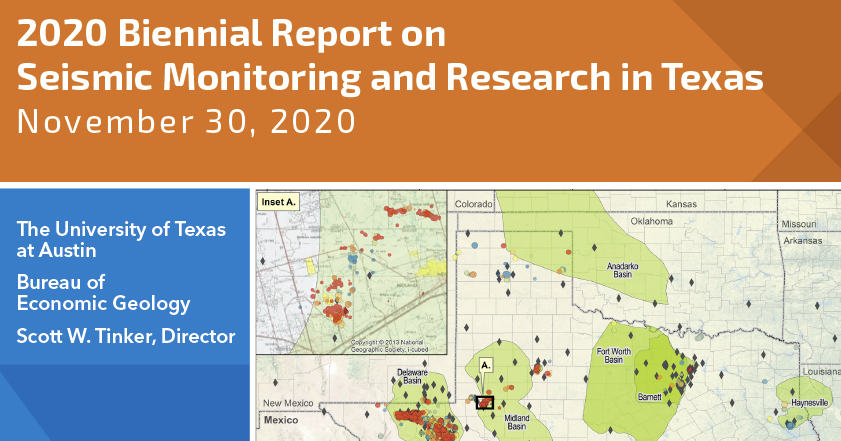Screen dimensions: 841x441
Task: Click the "Barnett" map label
Action: pyautogui.click(x=650, y=397)
